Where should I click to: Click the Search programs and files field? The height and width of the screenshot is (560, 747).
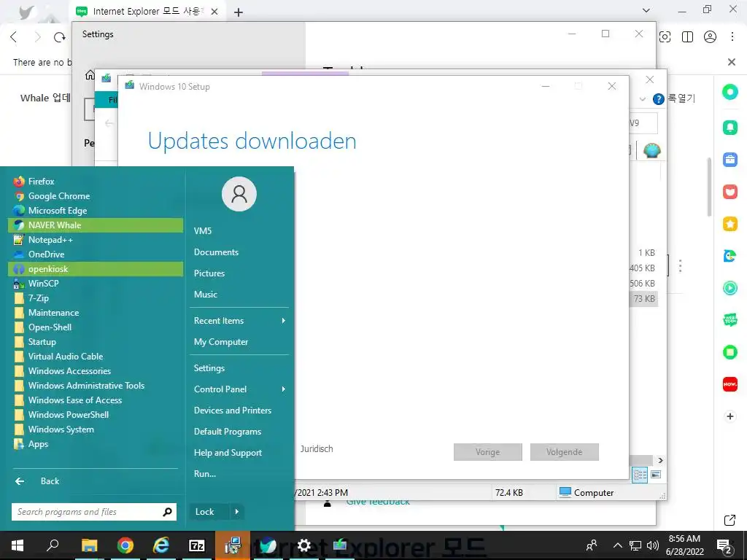(86, 512)
